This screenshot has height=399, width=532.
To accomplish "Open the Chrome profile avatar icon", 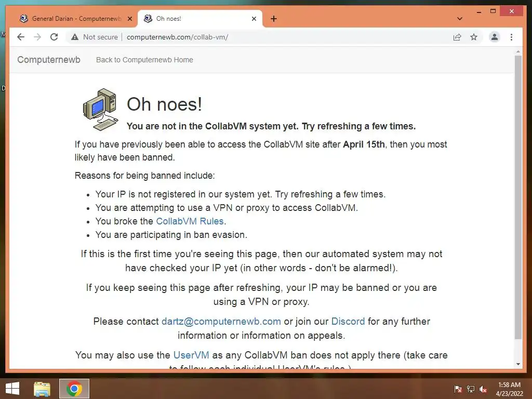I will pos(495,37).
